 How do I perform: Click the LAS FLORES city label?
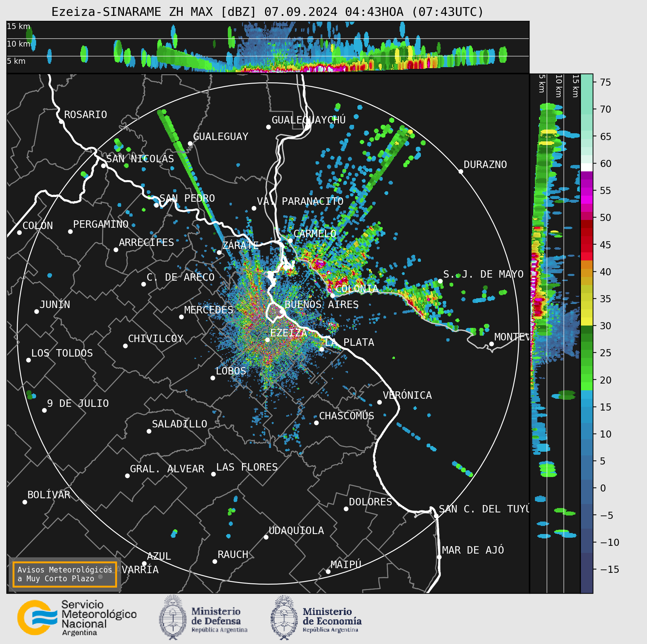(247, 467)
